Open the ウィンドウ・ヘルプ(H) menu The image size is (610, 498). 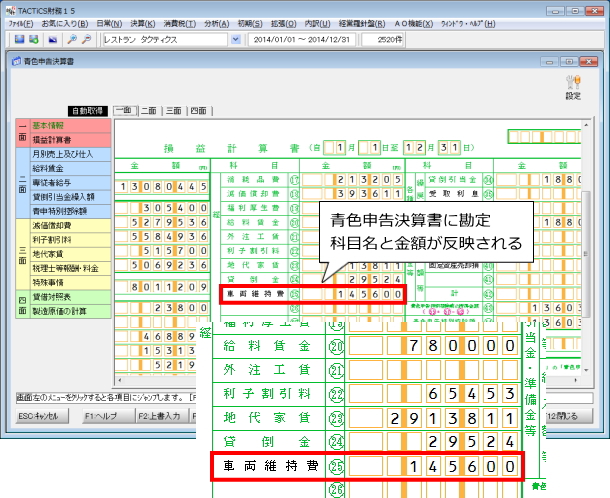468,24
